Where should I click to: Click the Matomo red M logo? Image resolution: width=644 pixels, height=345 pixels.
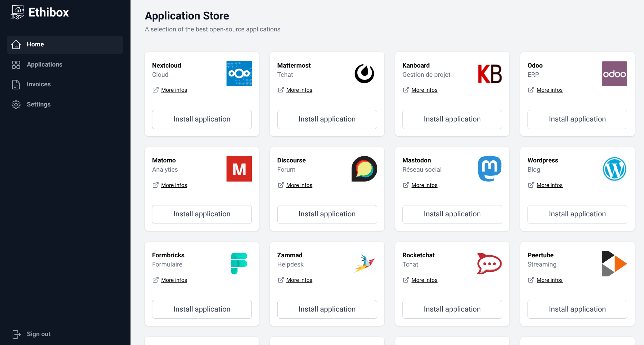click(239, 169)
